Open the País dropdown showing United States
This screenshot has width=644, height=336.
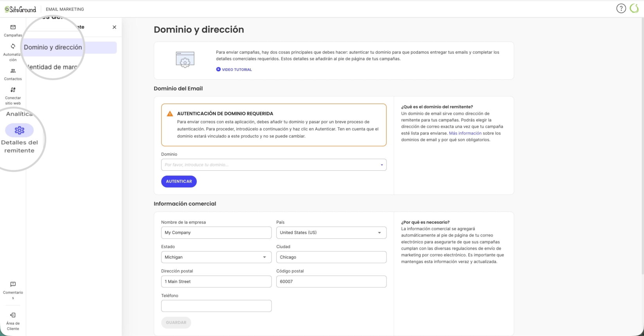(331, 233)
